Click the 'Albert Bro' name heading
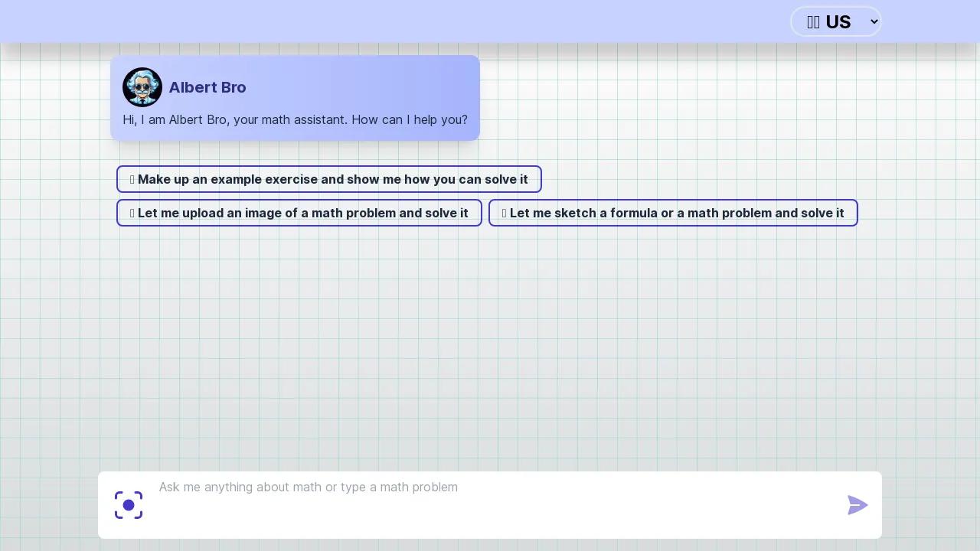 click(207, 87)
